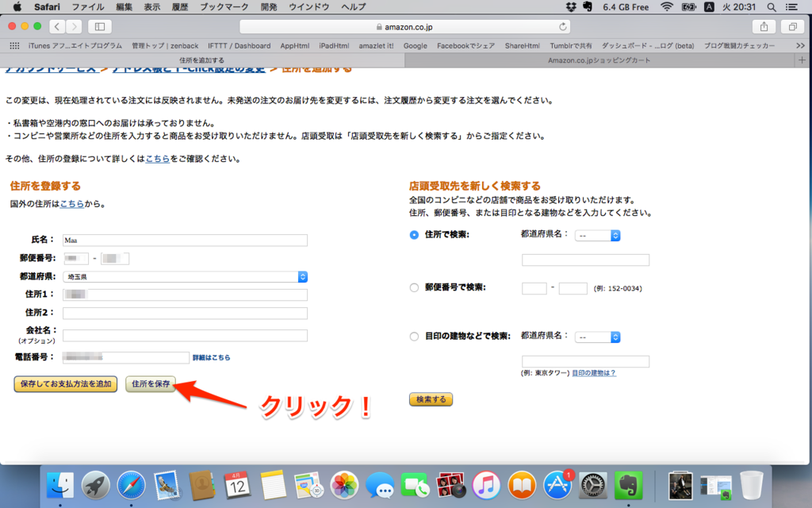Screen dimensions: 812x508
Task: Show all tabs overview button
Action: [792, 26]
